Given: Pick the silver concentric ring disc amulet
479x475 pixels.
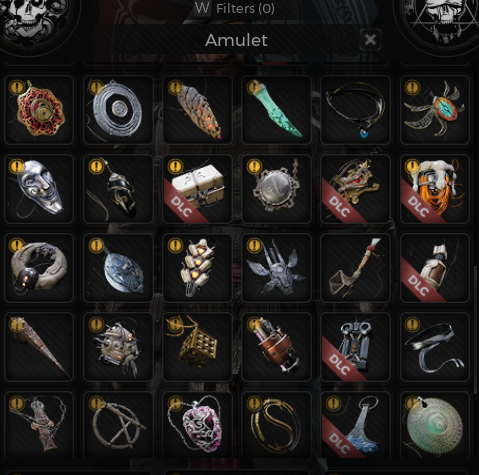Looking at the screenshot, I should pyautogui.click(x=118, y=110).
